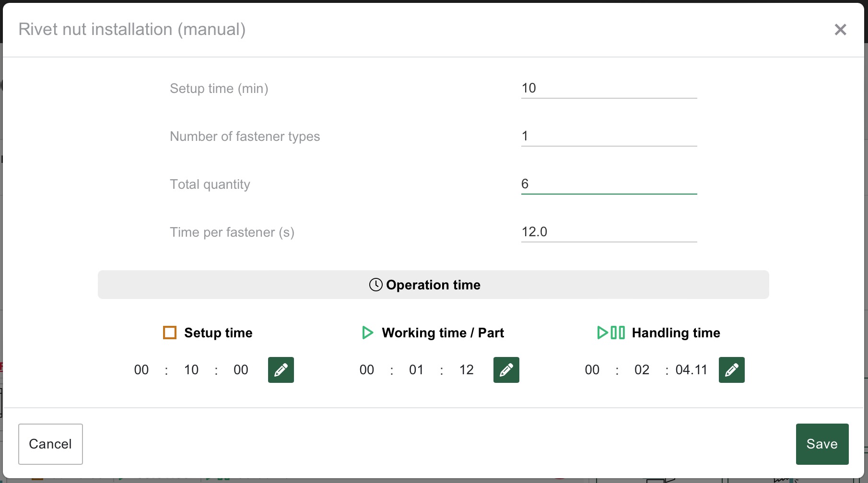This screenshot has height=483, width=868.
Task: Click the Number of fastener types field
Action: point(609,136)
